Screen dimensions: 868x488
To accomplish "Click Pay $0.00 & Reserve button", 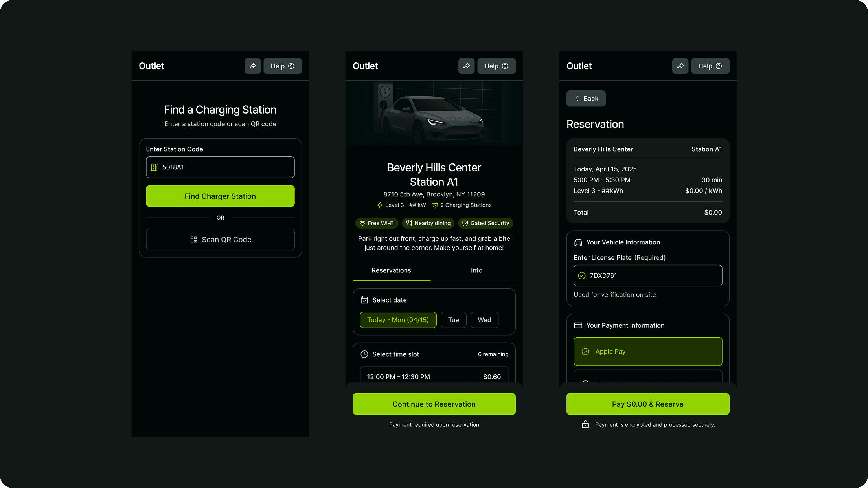I will 647,404.
